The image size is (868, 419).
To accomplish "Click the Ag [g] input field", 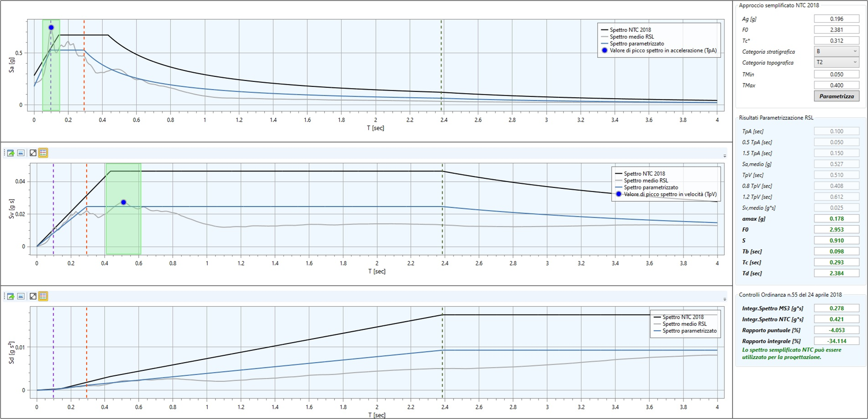I will [x=837, y=19].
